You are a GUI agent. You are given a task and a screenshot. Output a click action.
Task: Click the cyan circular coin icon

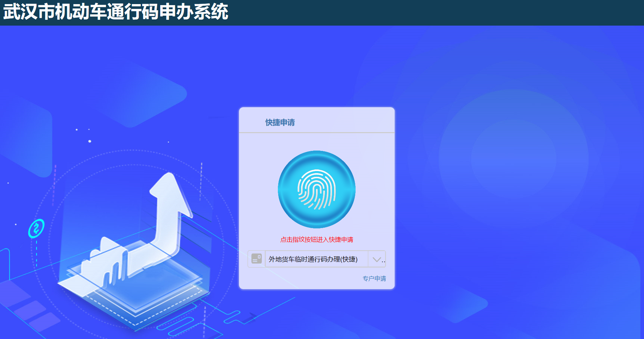click(36, 228)
